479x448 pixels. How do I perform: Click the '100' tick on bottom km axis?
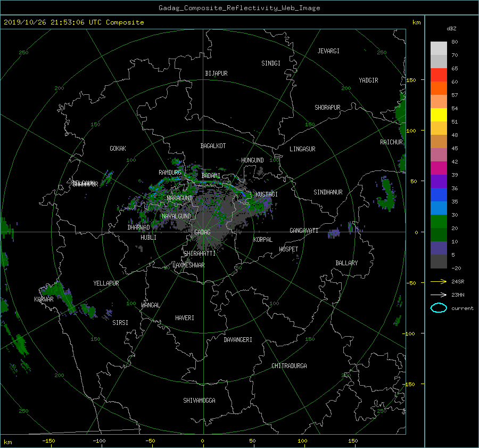click(302, 441)
